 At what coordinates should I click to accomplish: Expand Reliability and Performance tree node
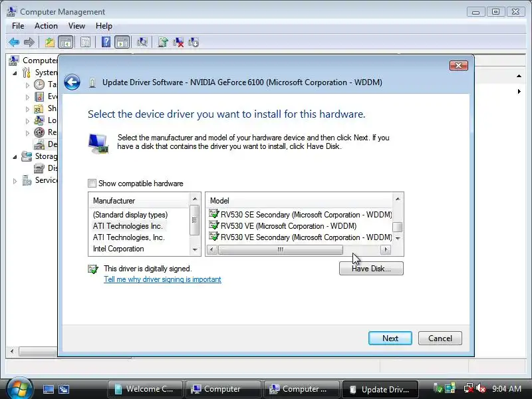[28, 133]
